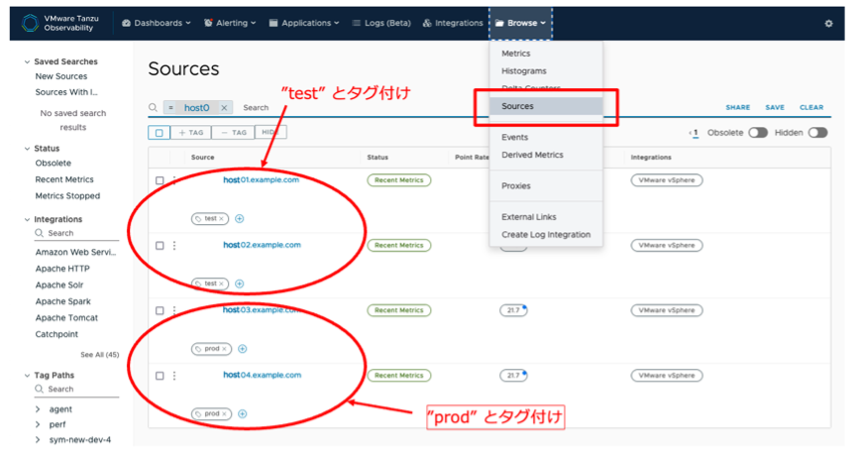The width and height of the screenshot is (864, 461).
Task: Open the three-dot menu for host01.example.com
Action: [175, 180]
